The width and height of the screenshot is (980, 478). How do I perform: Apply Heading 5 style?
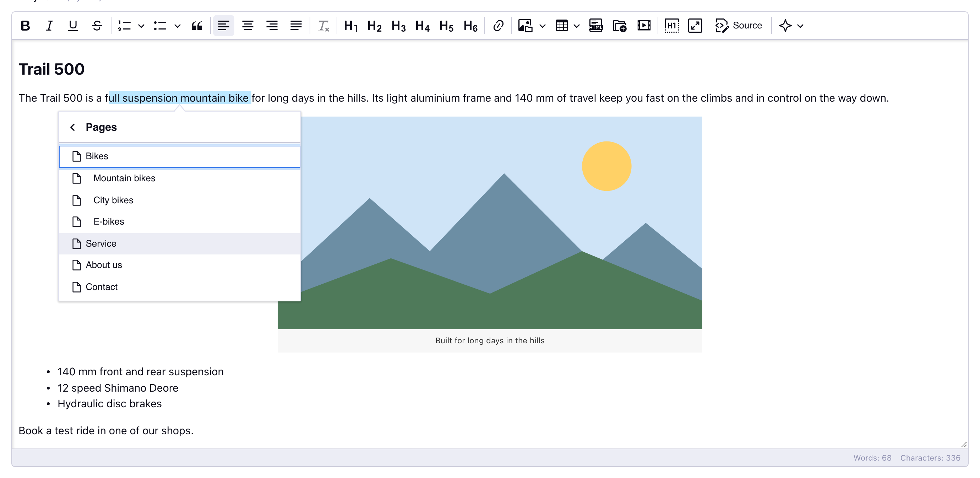pyautogui.click(x=447, y=26)
